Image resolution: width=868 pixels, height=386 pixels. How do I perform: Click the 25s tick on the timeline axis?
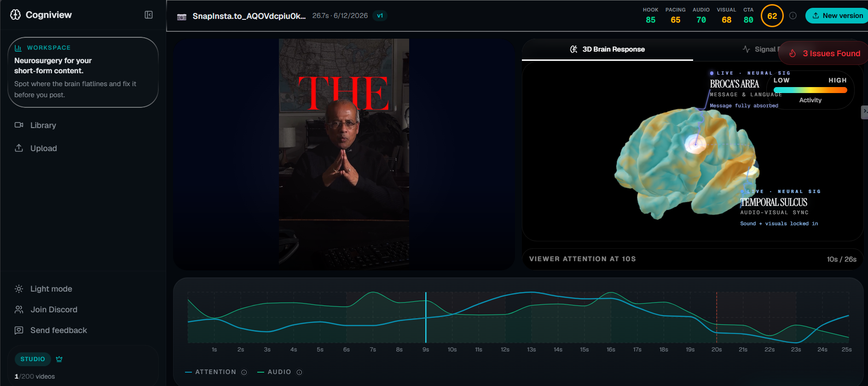846,350
